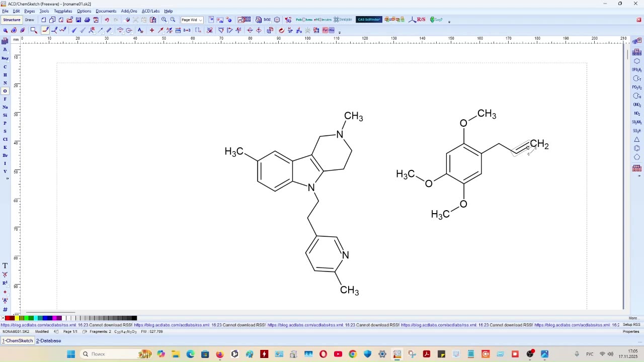Select the Bromine atom button
Viewport: 644px width, 362px height.
pyautogui.click(x=5, y=155)
